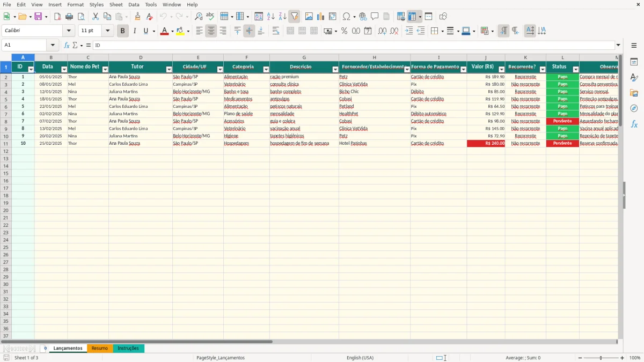Switch to Resumo sheet tab
Image resolution: width=644 pixels, height=362 pixels.
(x=100, y=348)
